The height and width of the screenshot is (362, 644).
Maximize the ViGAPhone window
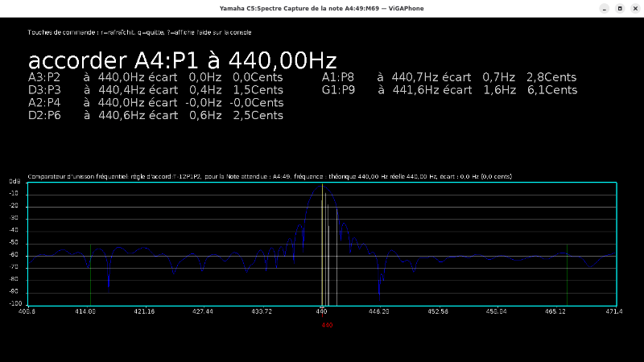619,8
